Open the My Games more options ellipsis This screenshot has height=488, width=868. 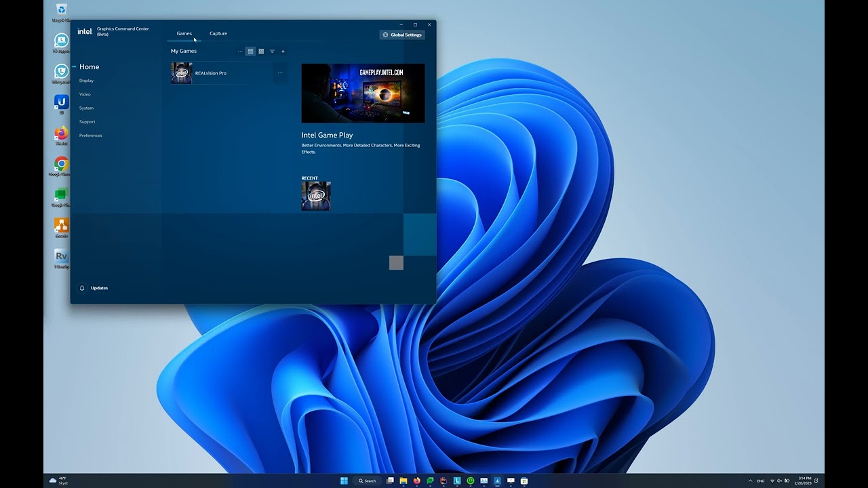(x=240, y=52)
